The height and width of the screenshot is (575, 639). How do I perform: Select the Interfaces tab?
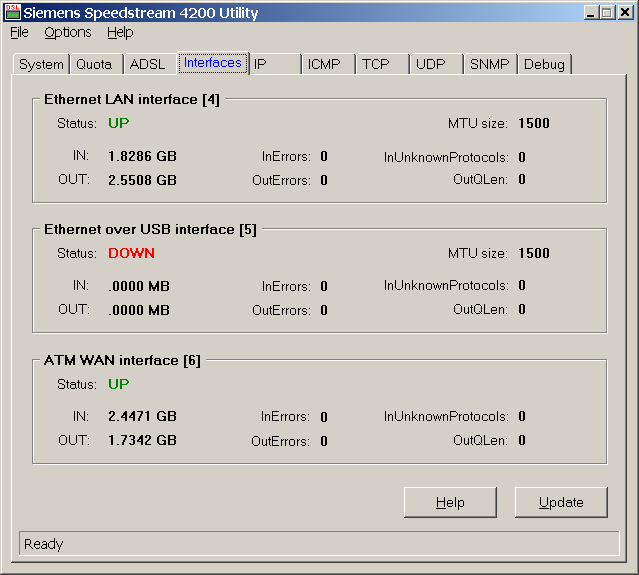click(213, 63)
